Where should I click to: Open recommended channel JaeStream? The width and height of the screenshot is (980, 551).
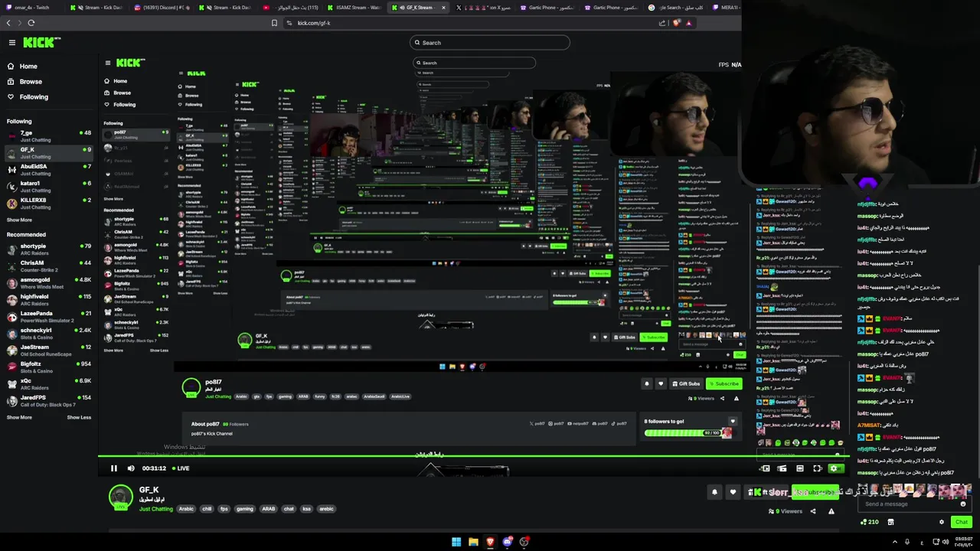[49, 350]
